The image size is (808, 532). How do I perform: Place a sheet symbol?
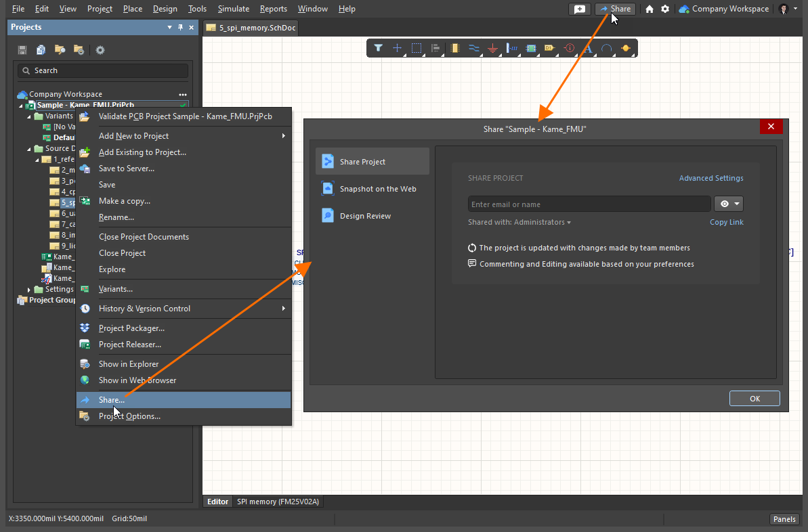(x=531, y=49)
